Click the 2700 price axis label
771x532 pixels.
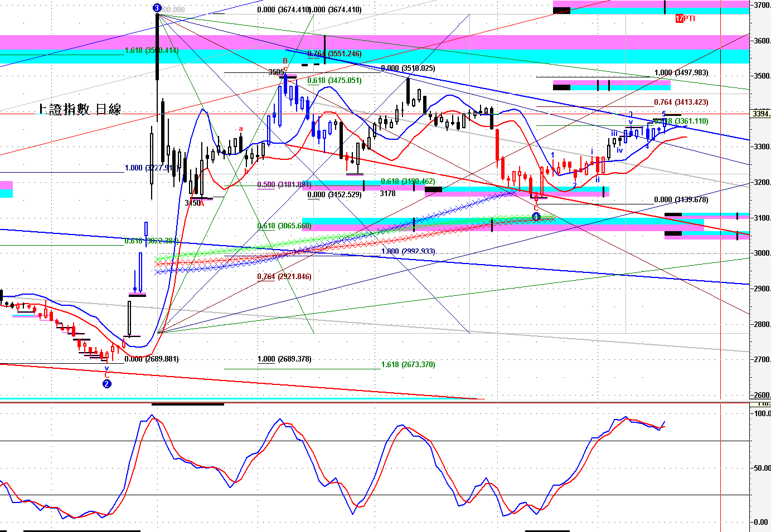pos(762,359)
